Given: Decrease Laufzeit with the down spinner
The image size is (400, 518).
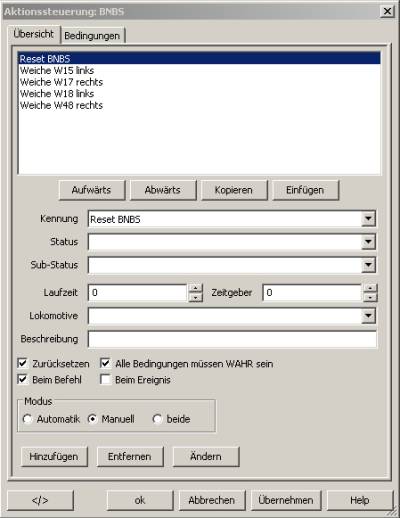Looking at the screenshot, I should coord(196,297).
